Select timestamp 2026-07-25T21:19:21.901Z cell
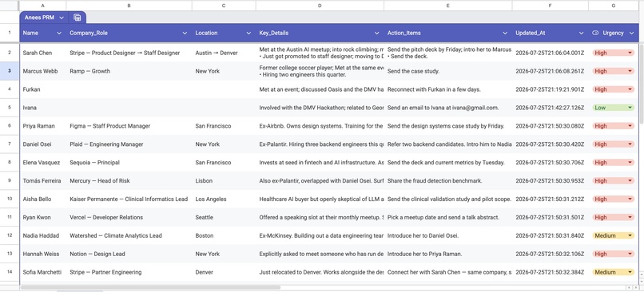This screenshot has width=644, height=292. tap(550, 89)
